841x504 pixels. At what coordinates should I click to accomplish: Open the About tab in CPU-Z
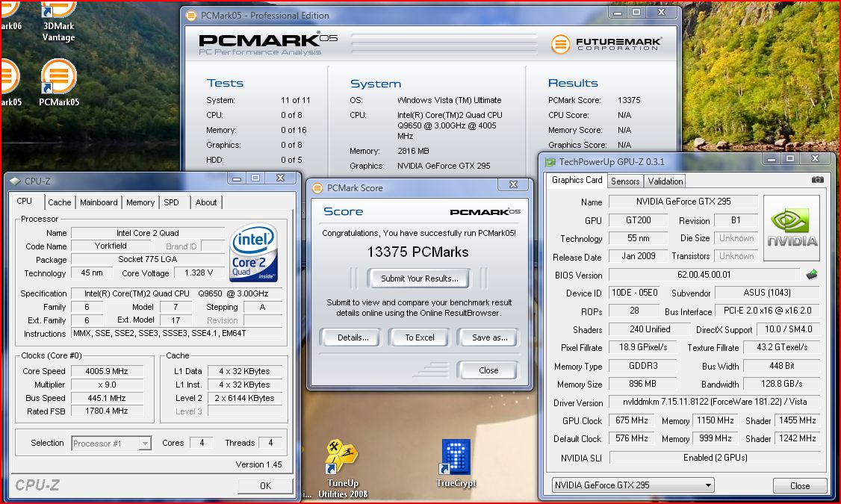[x=206, y=202]
